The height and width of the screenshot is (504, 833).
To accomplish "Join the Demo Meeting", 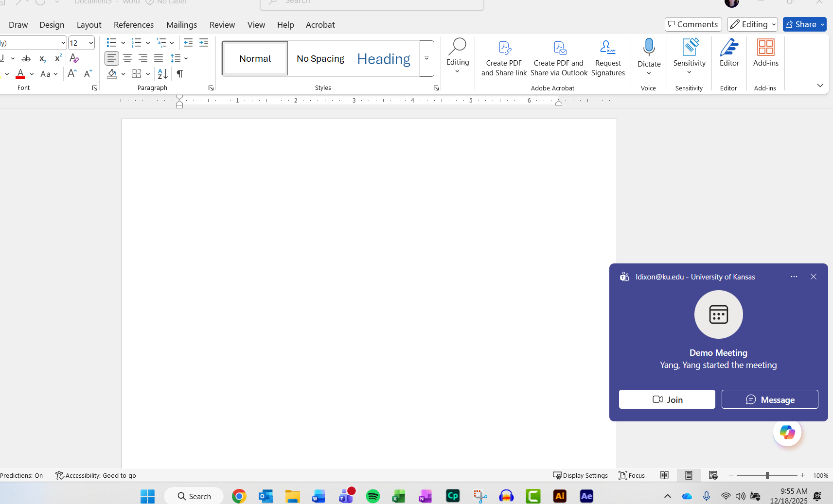I will pos(667,400).
